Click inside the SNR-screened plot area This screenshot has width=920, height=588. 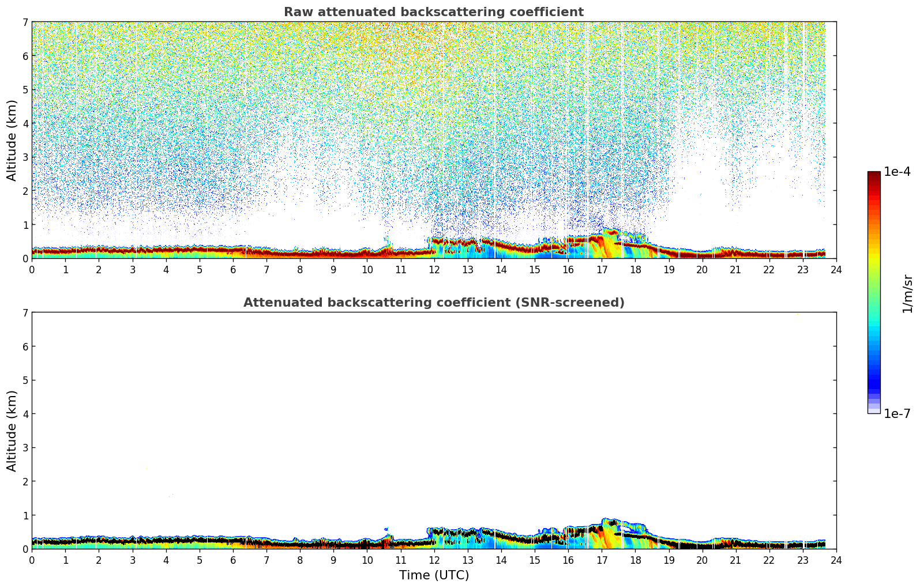(434, 431)
